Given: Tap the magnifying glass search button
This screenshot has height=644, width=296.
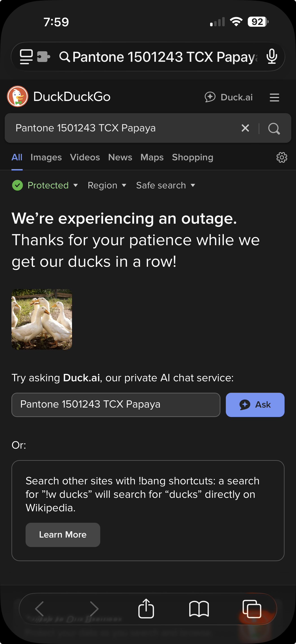Looking at the screenshot, I should 274,128.
